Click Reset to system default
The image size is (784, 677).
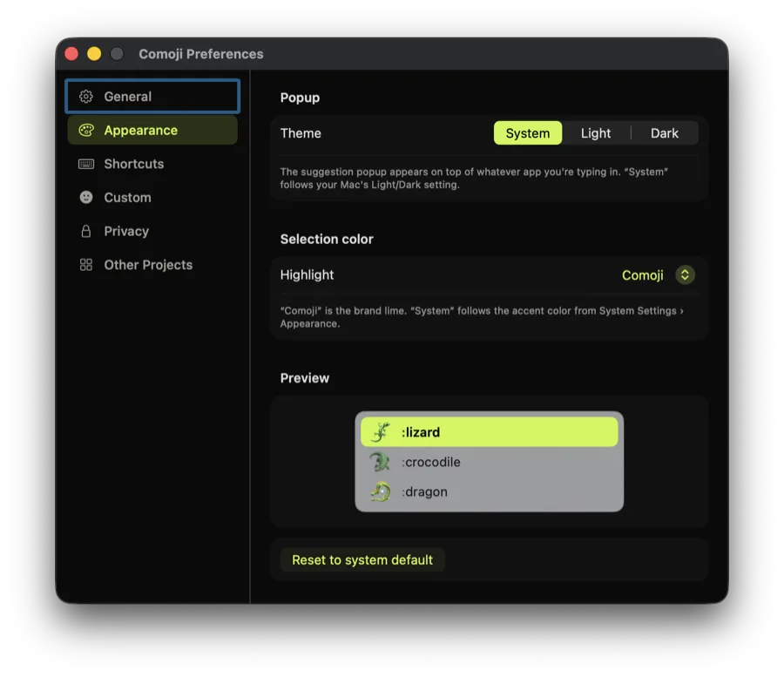[x=362, y=559]
